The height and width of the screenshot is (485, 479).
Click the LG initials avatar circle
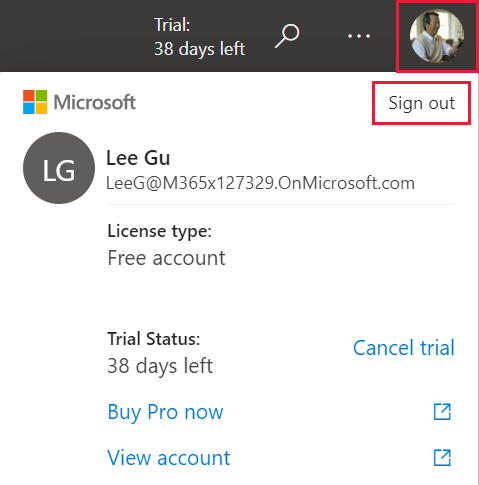tap(59, 168)
